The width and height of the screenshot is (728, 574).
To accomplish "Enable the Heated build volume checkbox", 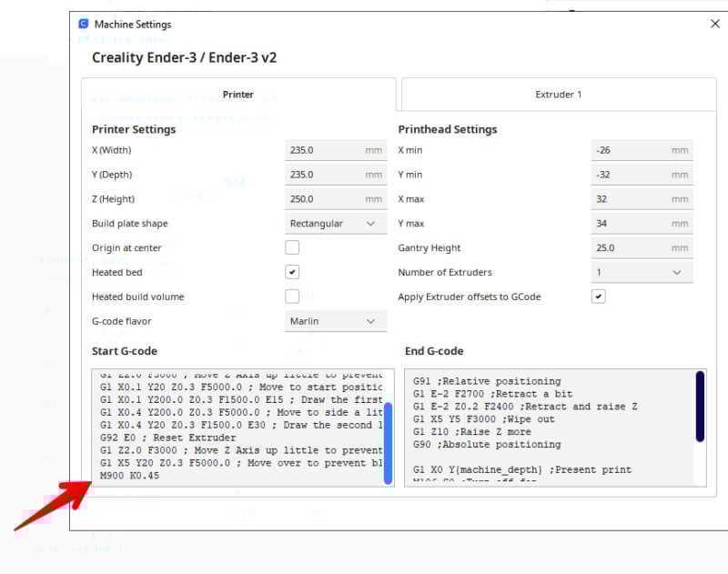I will pos(292,296).
